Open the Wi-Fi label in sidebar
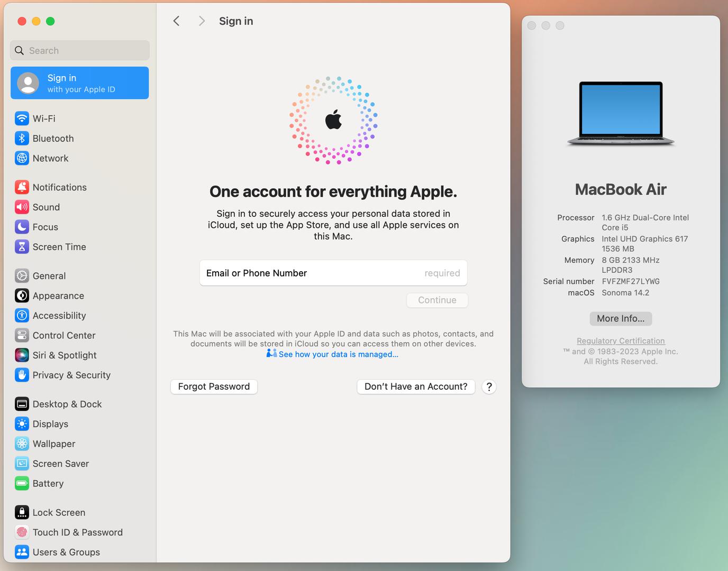The image size is (728, 571). point(44,118)
